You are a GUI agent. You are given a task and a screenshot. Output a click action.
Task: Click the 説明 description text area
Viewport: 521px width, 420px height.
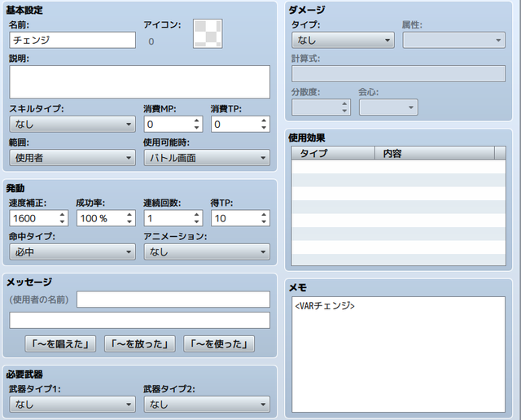click(139, 82)
